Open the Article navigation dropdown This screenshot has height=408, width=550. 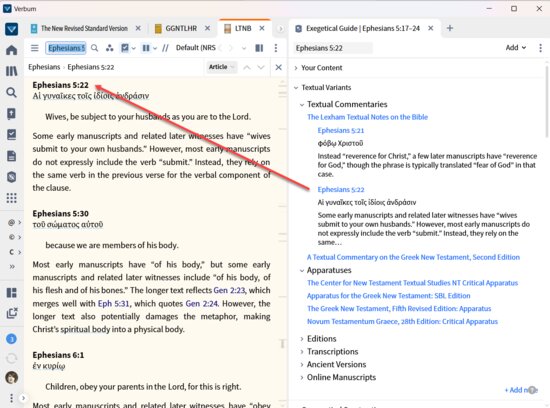[x=221, y=67]
